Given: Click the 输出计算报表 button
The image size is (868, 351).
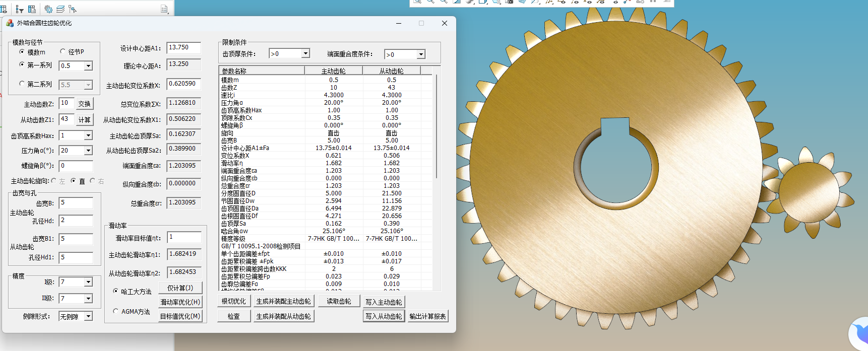Looking at the screenshot, I should pos(428,316).
